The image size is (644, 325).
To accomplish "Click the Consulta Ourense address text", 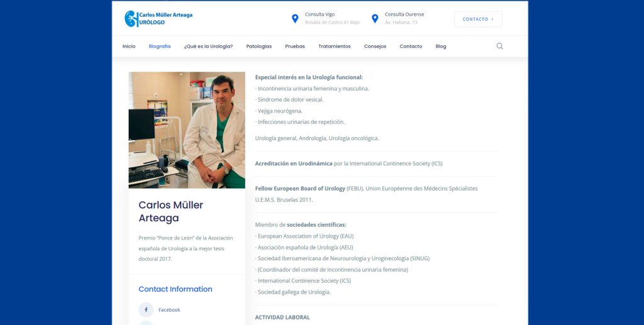I will 401,22.
